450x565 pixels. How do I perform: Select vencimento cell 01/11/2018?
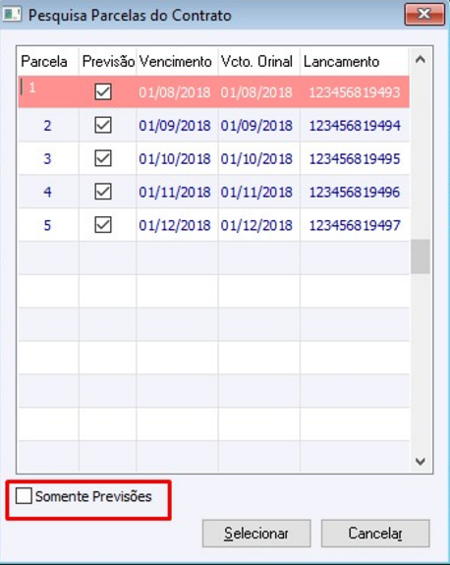[175, 192]
